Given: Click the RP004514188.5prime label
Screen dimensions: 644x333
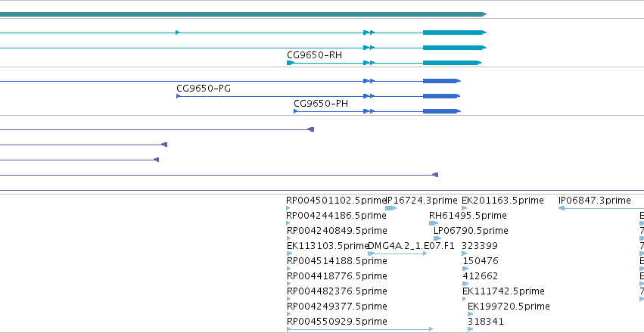Looking at the screenshot, I should click(x=337, y=261).
